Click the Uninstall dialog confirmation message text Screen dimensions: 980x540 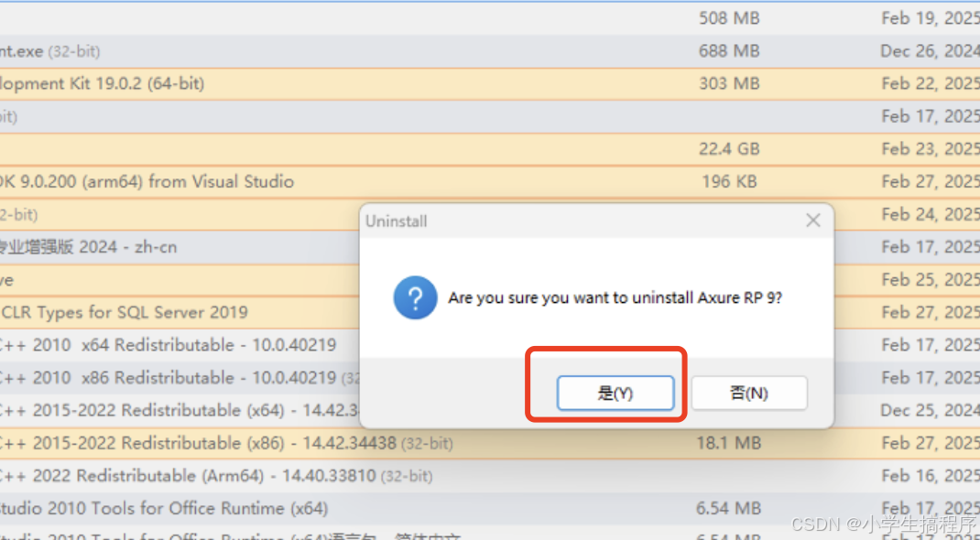click(615, 297)
